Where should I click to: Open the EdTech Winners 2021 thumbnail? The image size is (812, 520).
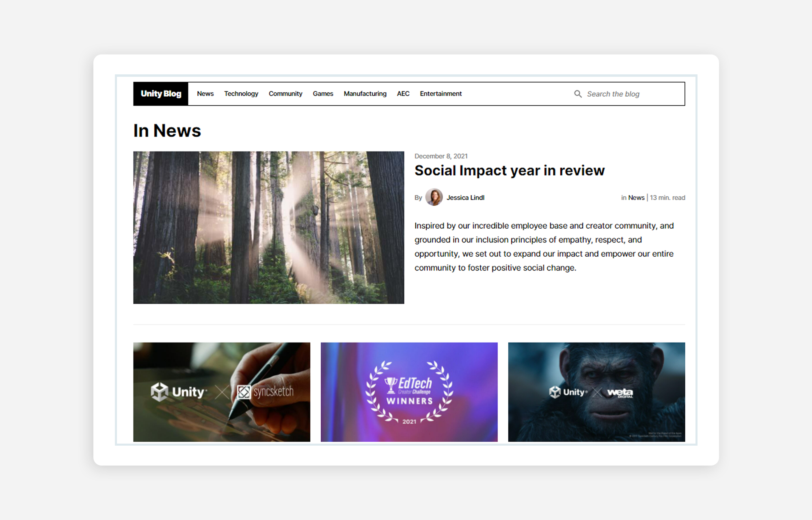coord(409,392)
